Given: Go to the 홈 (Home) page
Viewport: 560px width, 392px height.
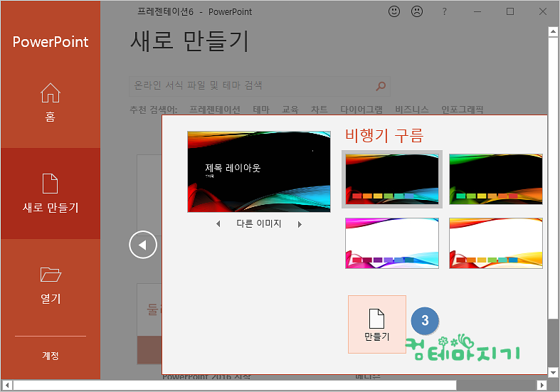Looking at the screenshot, I should (x=51, y=102).
